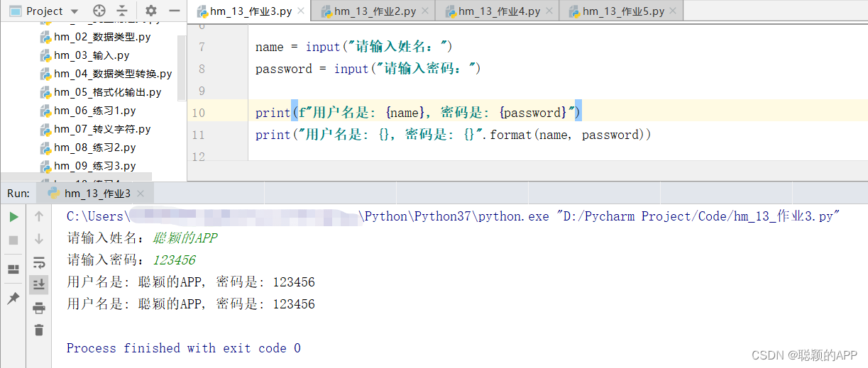
Task: Rerun the script with green play icon
Action: click(13, 217)
